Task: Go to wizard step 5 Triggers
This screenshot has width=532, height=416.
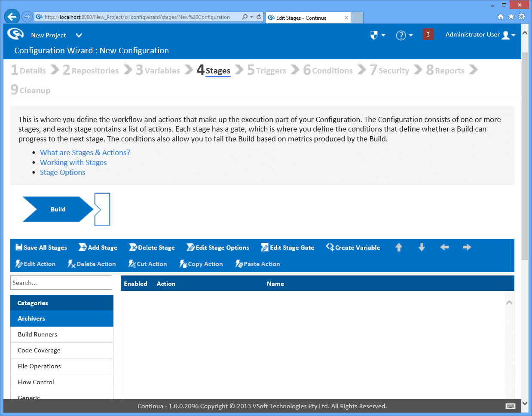Action: point(266,70)
